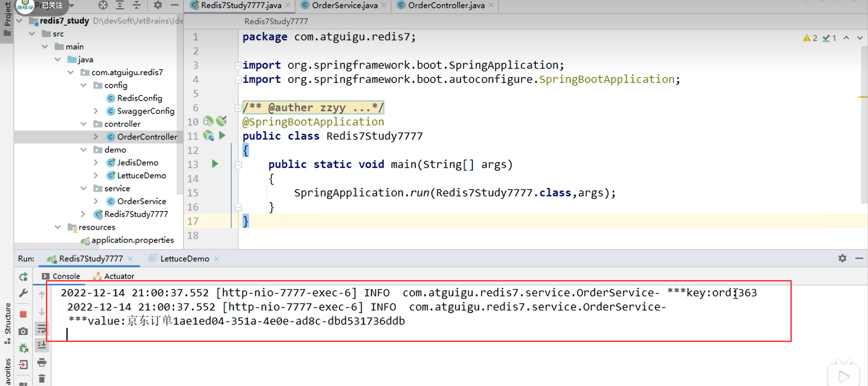Click the Select Opened File target icon
This screenshot has height=386, width=868.
(103, 5)
